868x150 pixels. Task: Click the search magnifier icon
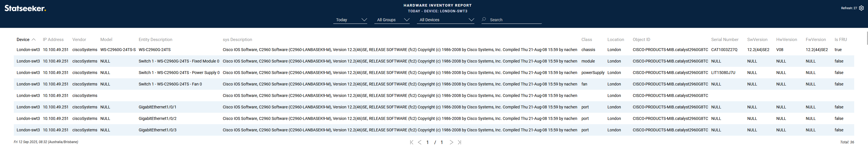[x=484, y=20]
